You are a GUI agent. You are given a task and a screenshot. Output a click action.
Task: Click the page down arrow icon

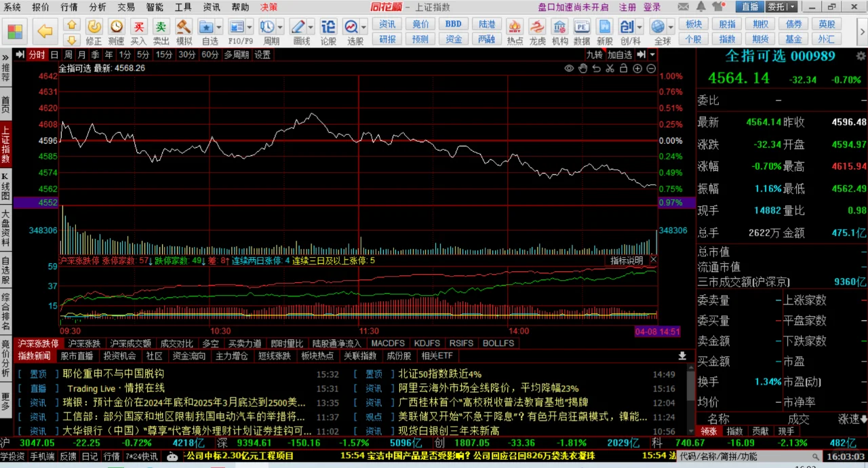click(x=72, y=39)
